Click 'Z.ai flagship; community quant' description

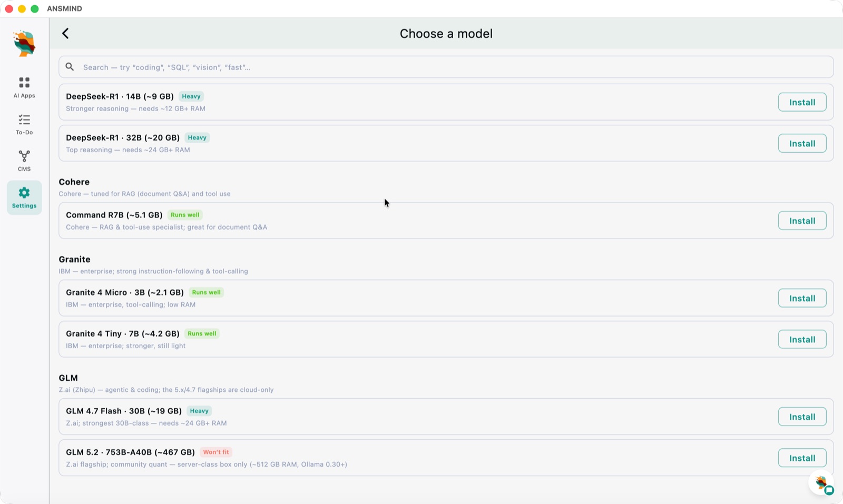[207, 464]
